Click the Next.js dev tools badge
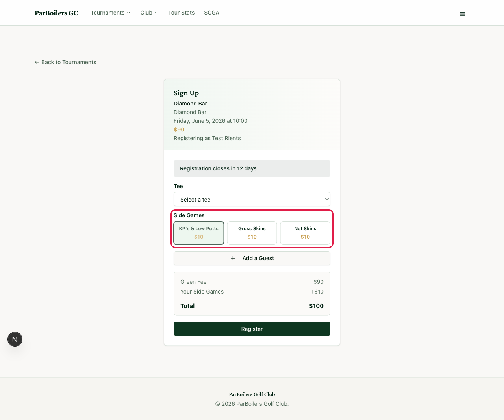Image resolution: width=504 pixels, height=420 pixels. (15, 339)
